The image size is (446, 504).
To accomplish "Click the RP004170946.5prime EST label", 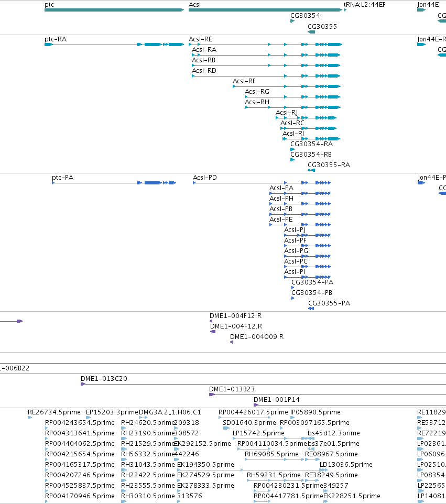I will [80, 496].
